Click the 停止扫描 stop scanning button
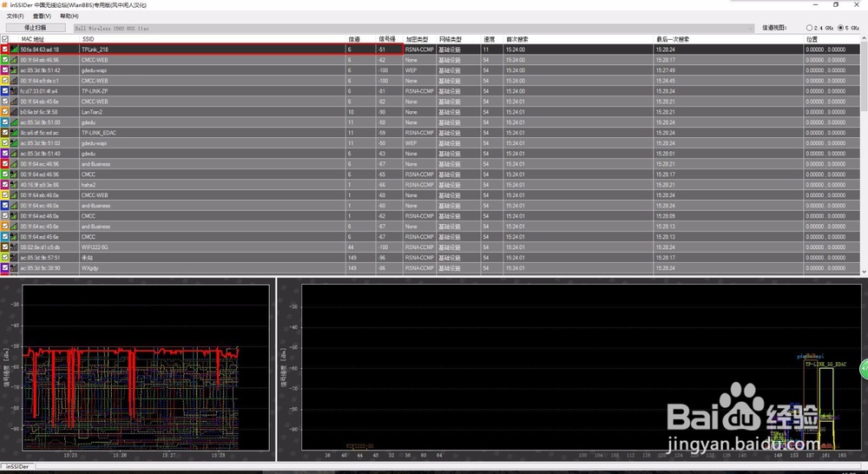Viewport: 868px width, 474px height. (x=36, y=28)
